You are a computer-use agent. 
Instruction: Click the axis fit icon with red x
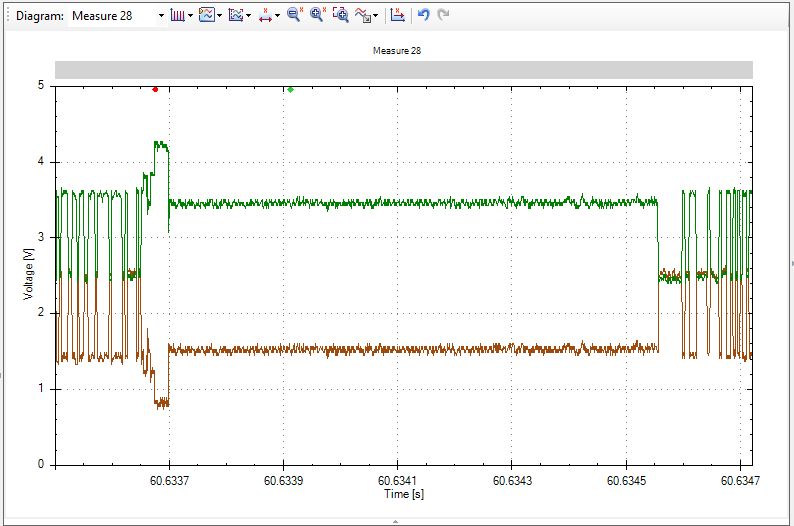pyautogui.click(x=398, y=15)
